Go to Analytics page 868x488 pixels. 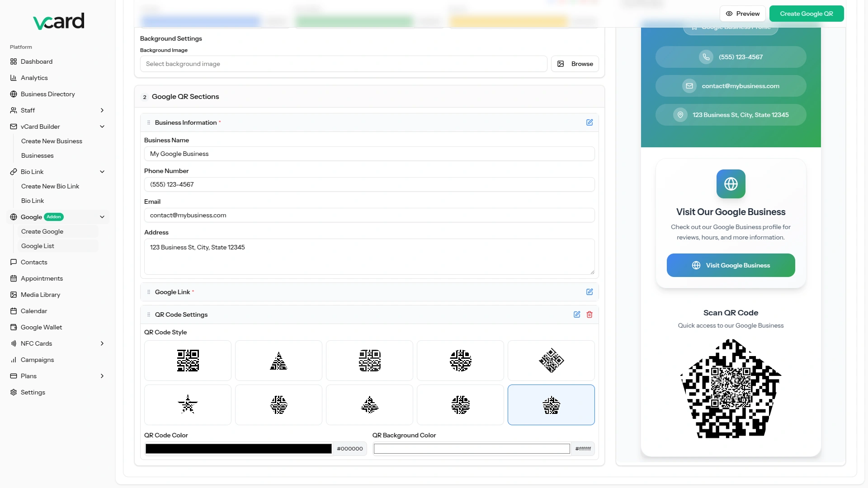34,78
